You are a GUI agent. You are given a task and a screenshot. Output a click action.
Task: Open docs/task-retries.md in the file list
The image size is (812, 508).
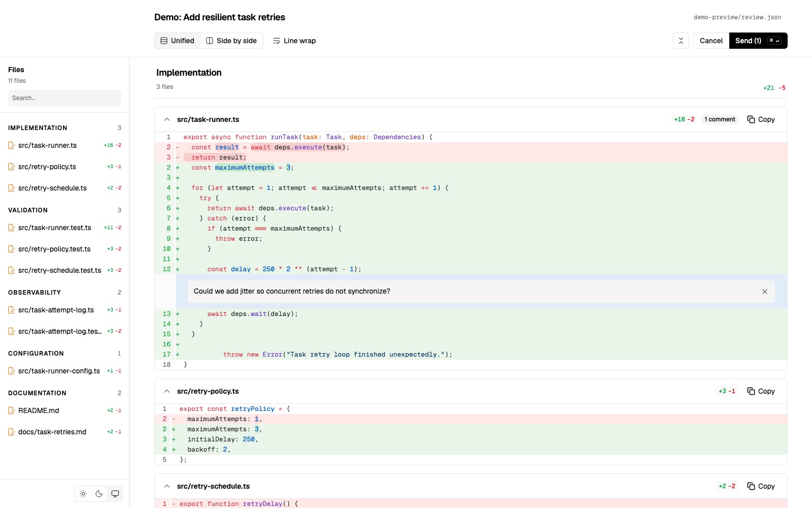point(64,432)
